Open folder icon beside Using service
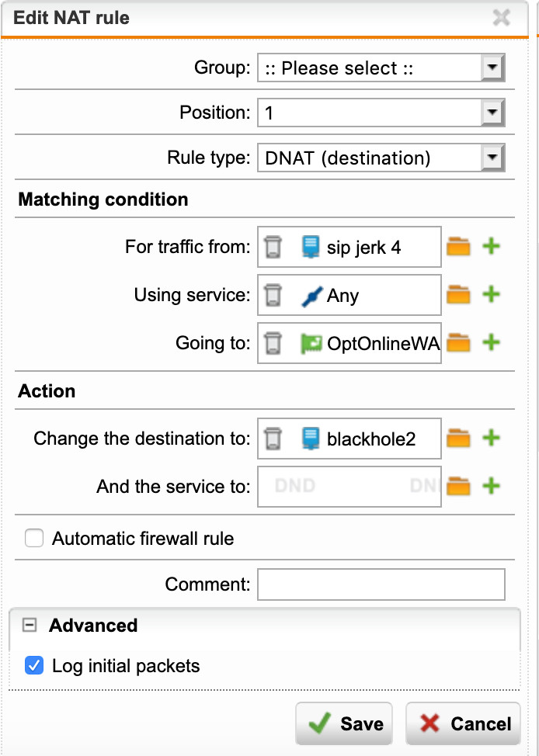 (x=458, y=295)
